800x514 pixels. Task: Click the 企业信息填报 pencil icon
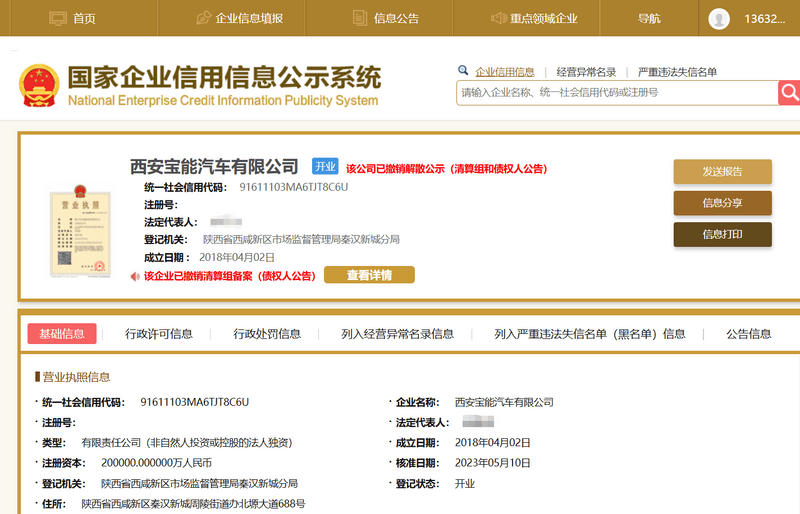pos(203,18)
